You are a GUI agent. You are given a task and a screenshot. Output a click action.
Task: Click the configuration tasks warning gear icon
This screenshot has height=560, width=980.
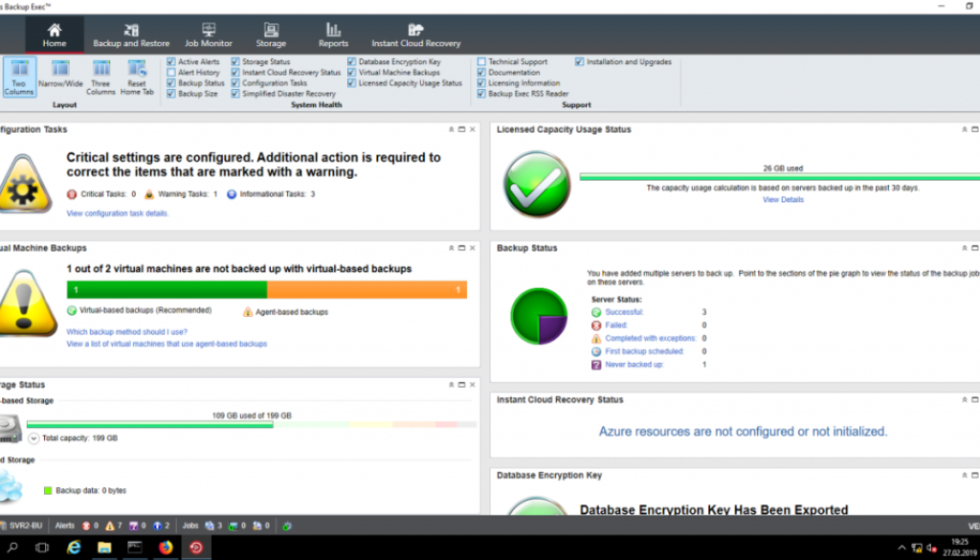point(24,183)
